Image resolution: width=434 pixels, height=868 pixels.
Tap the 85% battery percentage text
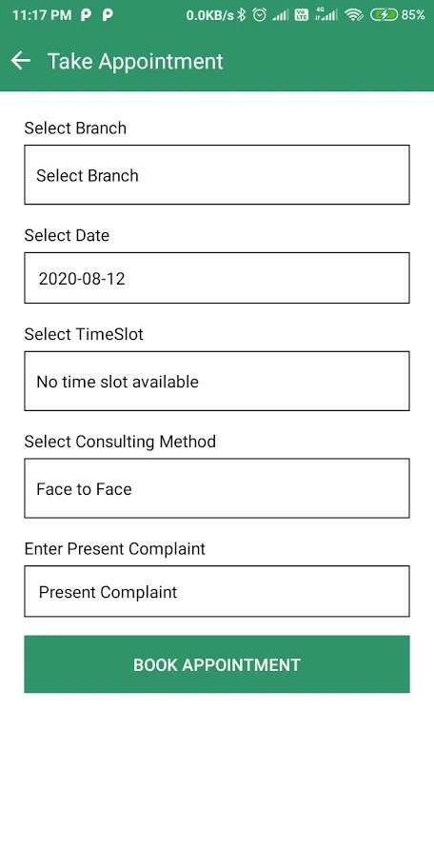[413, 15]
